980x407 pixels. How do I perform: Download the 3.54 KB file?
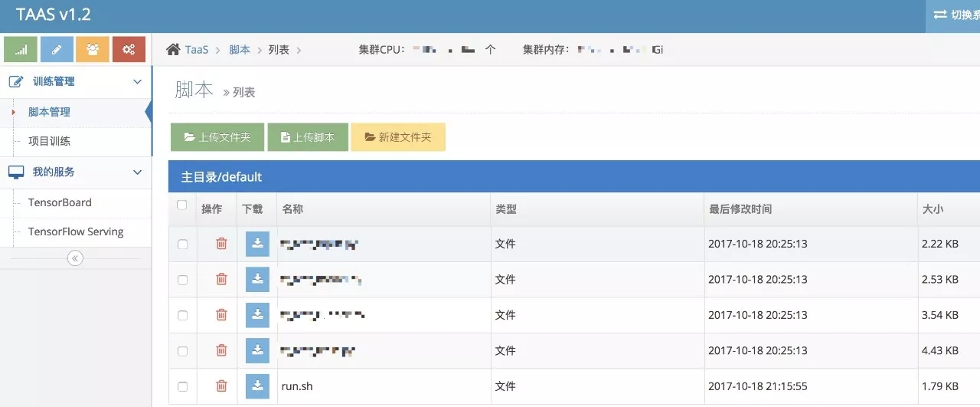[x=257, y=314]
